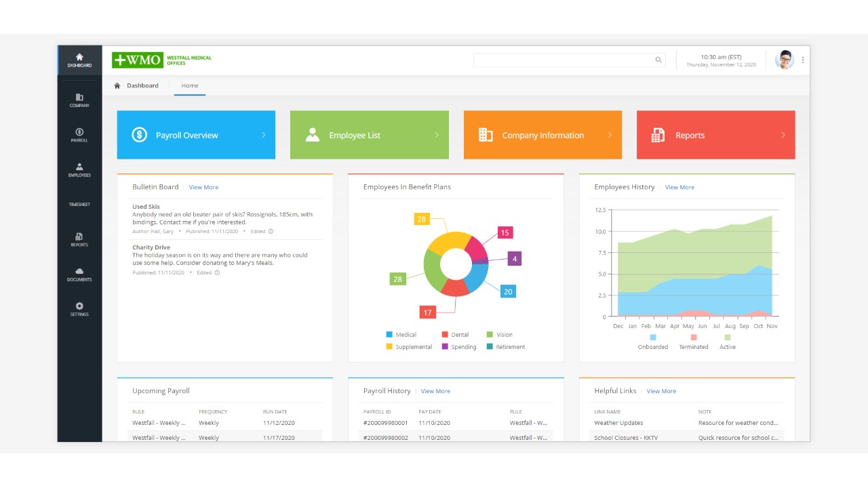Toggle Vision legend swatch
The width and height of the screenshot is (868, 488).
click(490, 334)
